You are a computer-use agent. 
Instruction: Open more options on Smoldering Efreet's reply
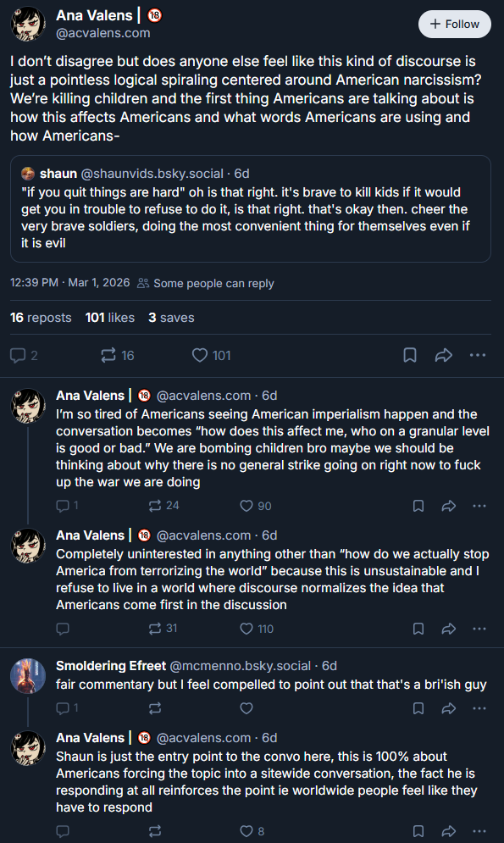click(479, 708)
